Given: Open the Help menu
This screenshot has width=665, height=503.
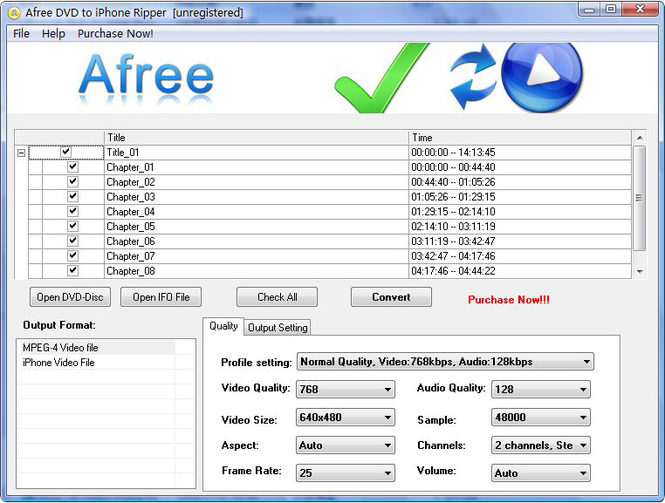Looking at the screenshot, I should point(53,34).
